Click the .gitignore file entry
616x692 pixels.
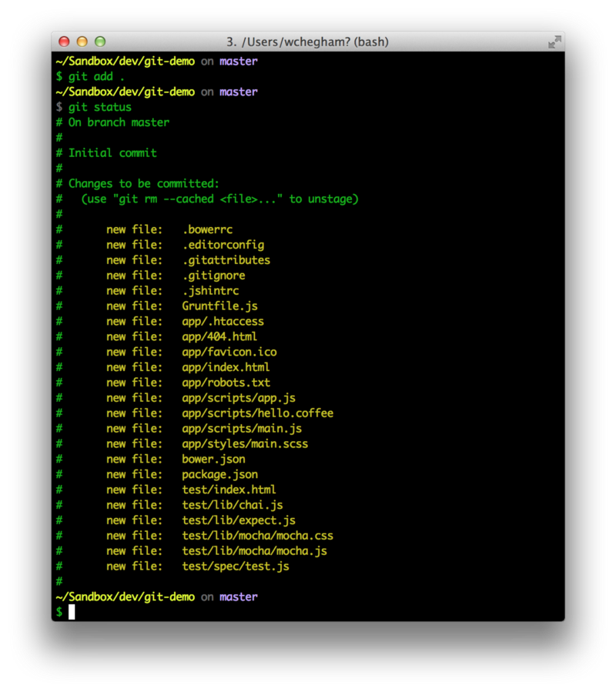click(213, 275)
